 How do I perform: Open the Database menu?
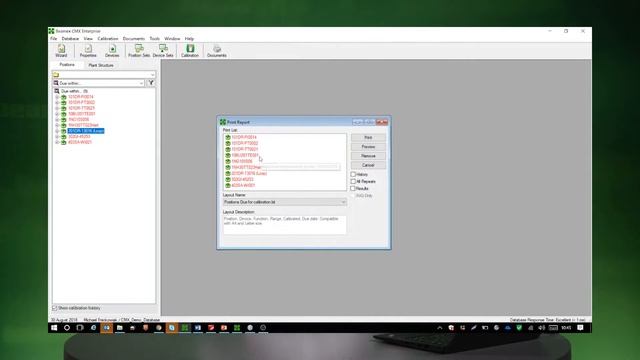click(x=70, y=39)
